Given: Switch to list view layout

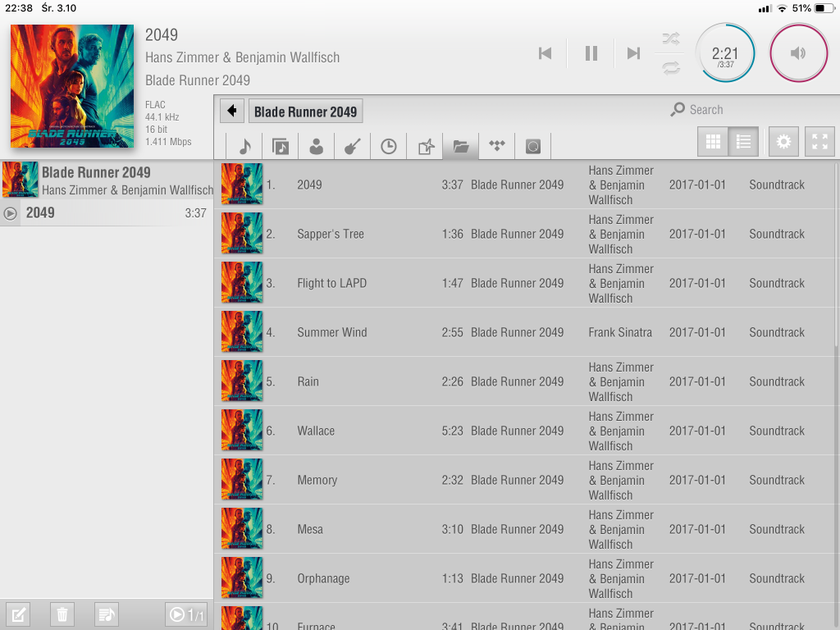Looking at the screenshot, I should point(743,141).
